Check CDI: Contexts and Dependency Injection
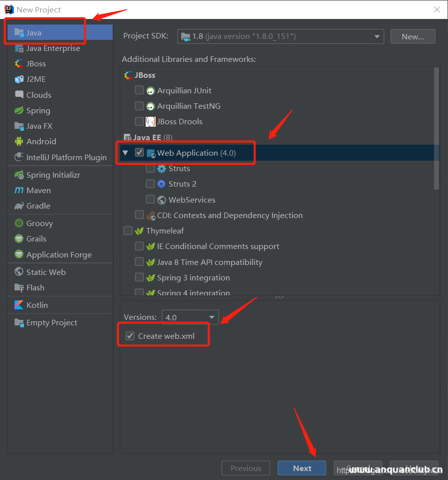 [x=139, y=215]
